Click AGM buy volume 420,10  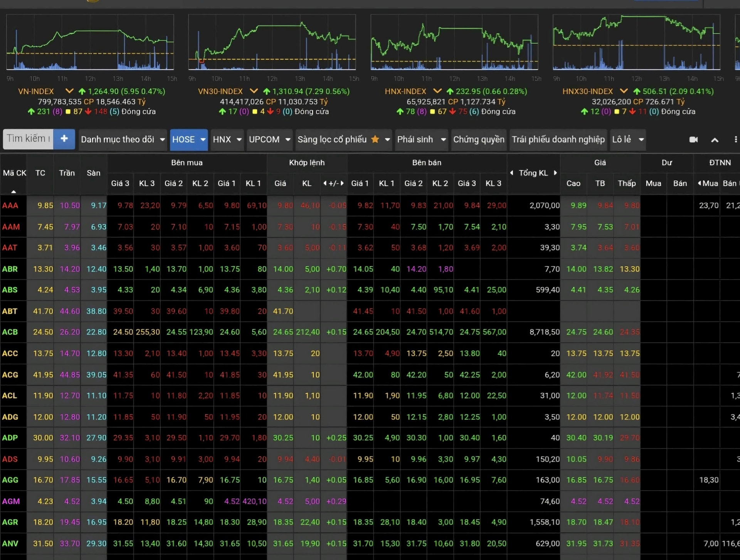coord(254,501)
